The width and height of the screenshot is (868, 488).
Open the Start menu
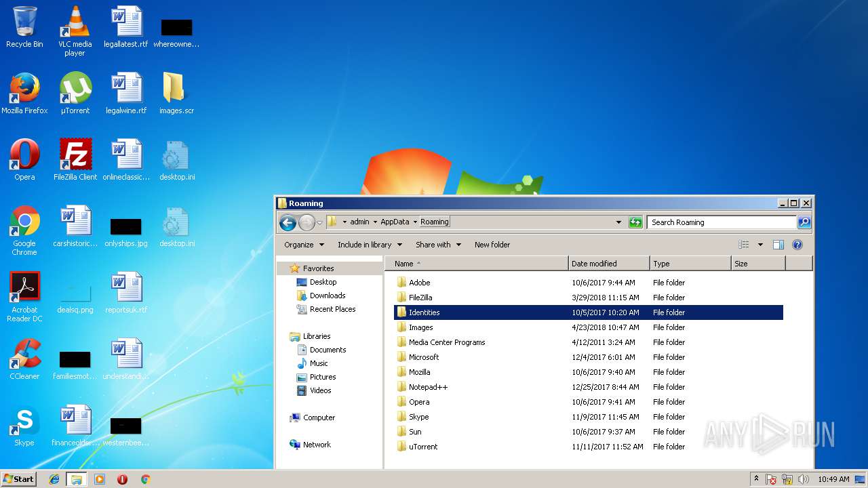(x=19, y=479)
